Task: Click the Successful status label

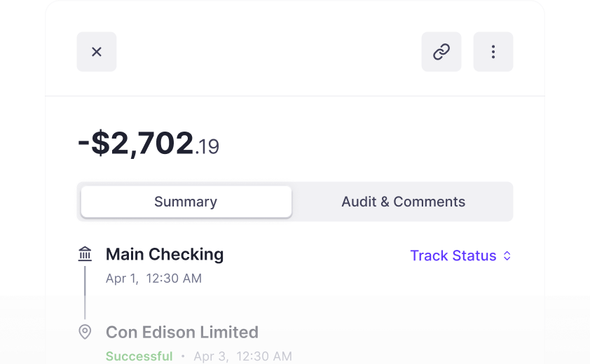Action: (x=139, y=356)
